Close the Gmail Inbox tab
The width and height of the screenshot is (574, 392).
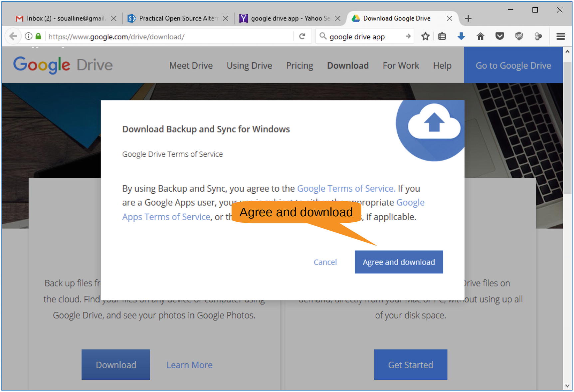click(x=114, y=18)
